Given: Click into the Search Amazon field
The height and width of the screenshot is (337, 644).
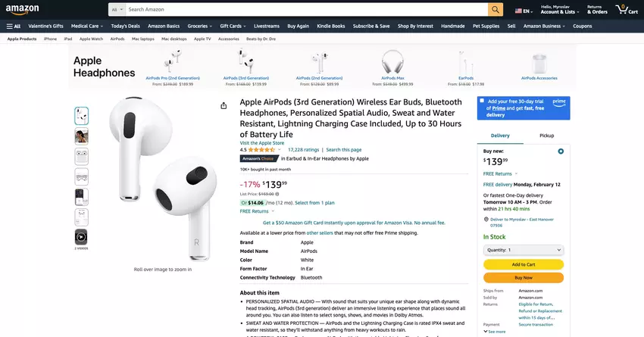Looking at the screenshot, I should coord(303,10).
